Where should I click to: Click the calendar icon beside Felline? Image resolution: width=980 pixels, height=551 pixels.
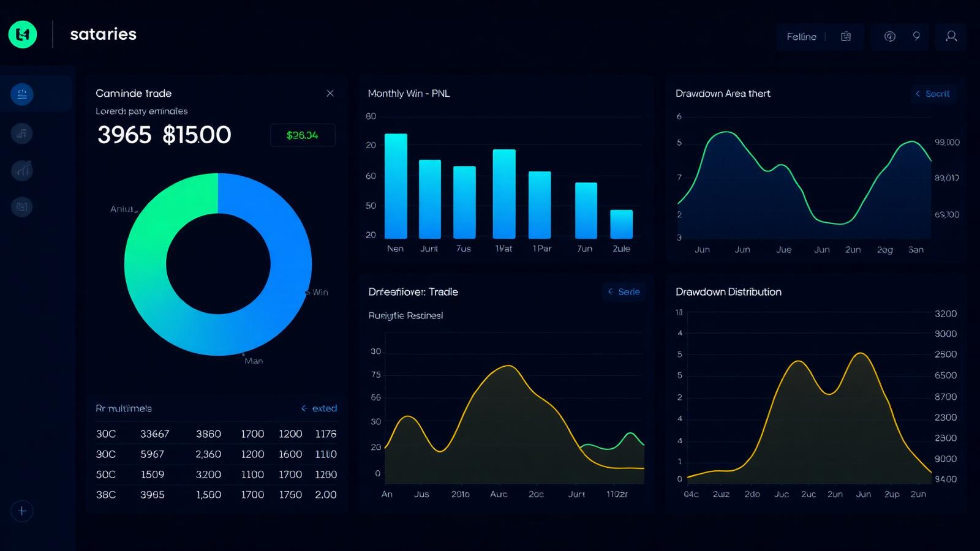pos(846,37)
